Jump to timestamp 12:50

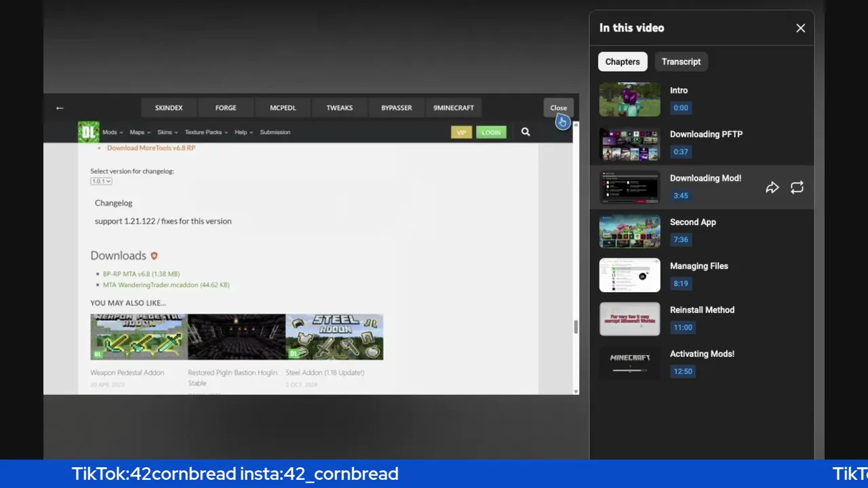click(683, 372)
